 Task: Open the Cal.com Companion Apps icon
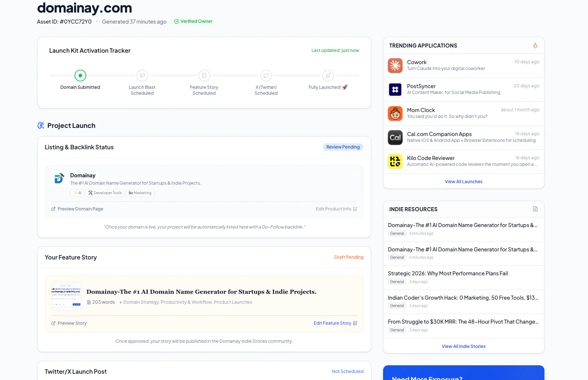pos(395,137)
